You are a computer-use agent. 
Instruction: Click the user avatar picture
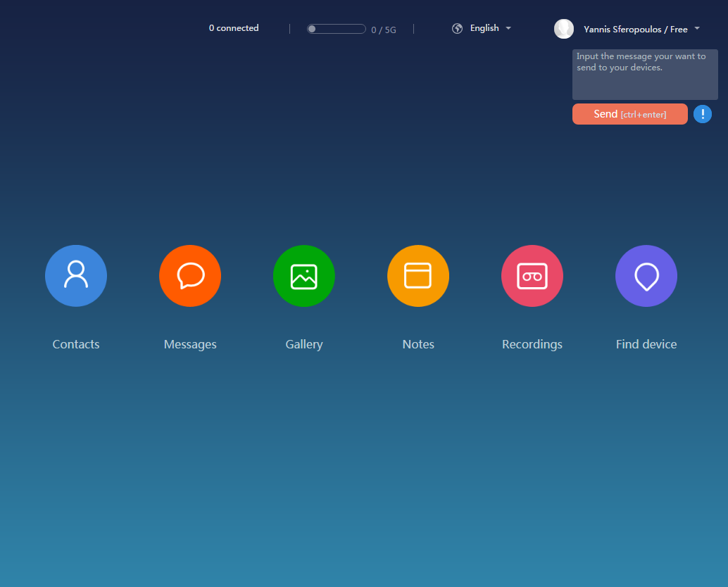coord(564,29)
